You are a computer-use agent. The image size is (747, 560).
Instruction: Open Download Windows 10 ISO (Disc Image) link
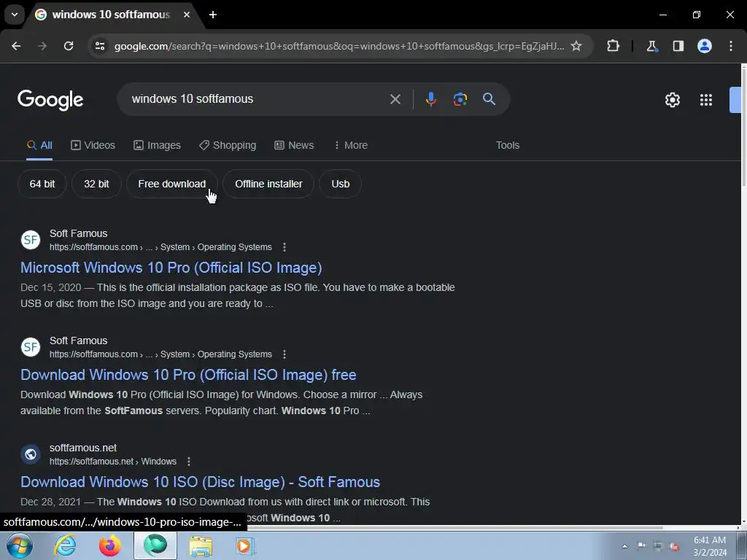tap(200, 482)
